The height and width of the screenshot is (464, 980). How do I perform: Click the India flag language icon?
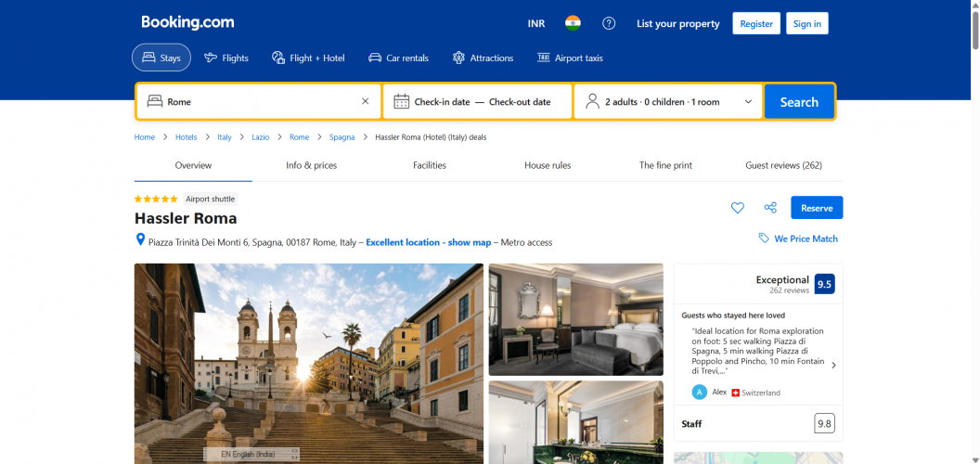click(x=573, y=23)
